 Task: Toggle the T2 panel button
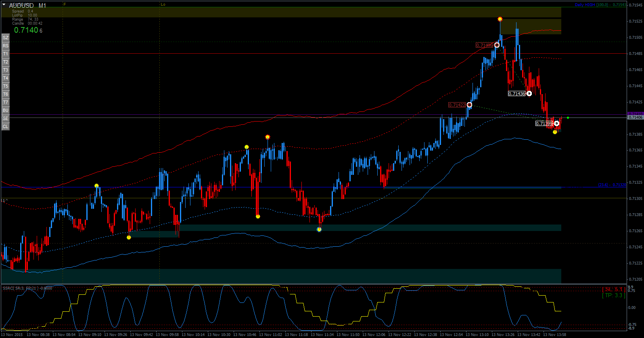point(6,62)
